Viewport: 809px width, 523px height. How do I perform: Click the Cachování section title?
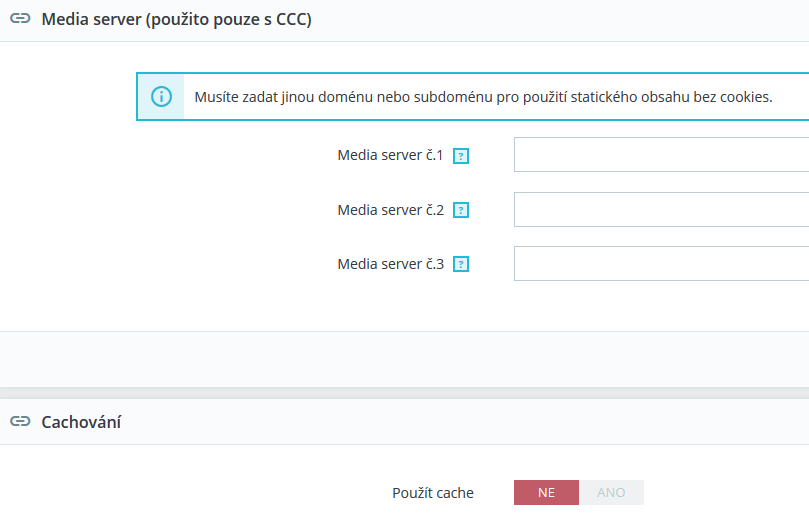pos(81,423)
